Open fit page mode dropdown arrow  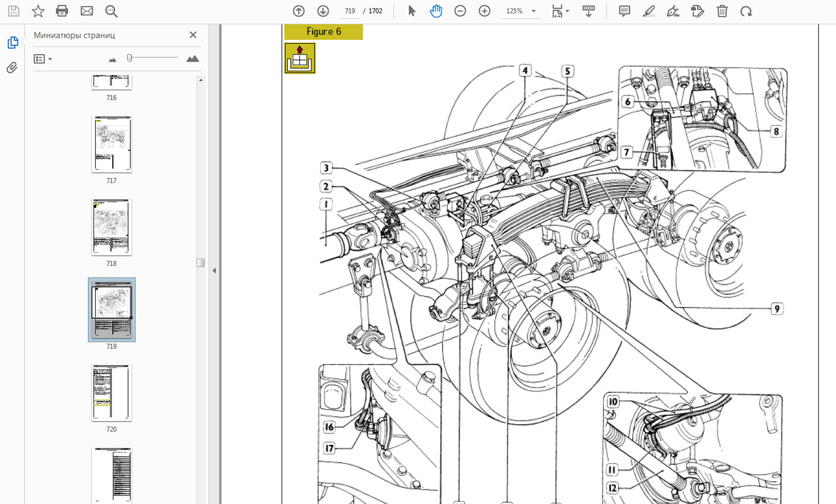tap(567, 11)
